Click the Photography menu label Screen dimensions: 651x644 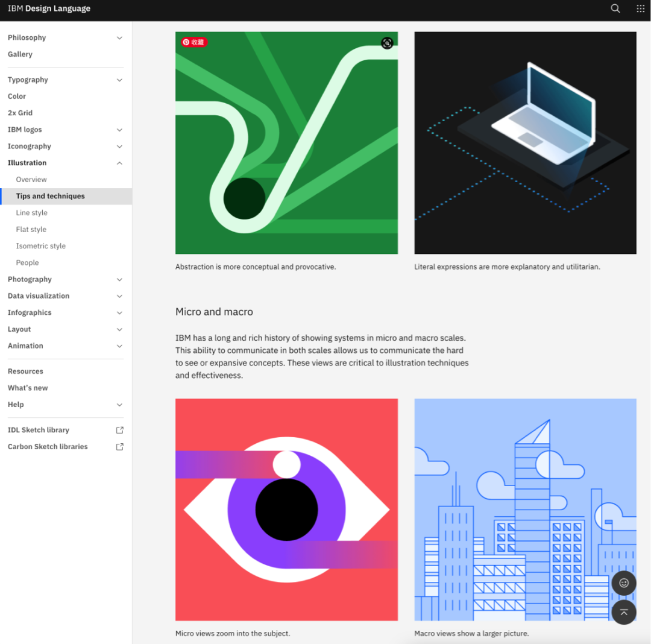click(30, 279)
